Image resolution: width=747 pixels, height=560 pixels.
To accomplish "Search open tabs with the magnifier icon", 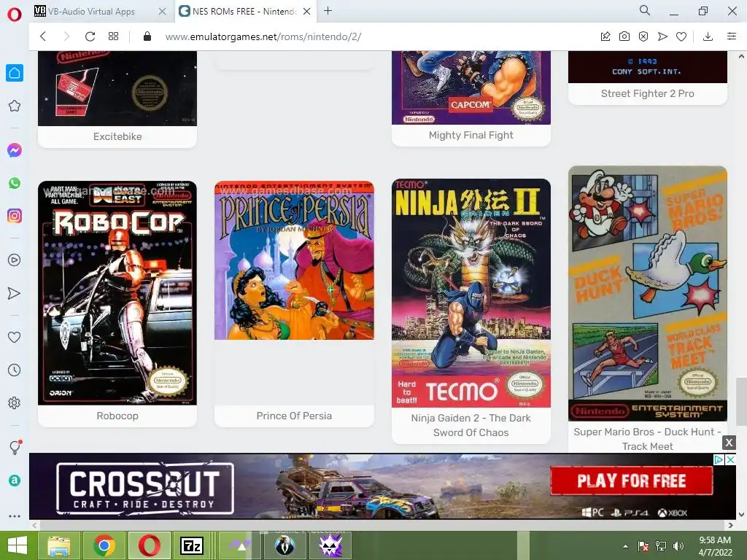I will point(645,10).
